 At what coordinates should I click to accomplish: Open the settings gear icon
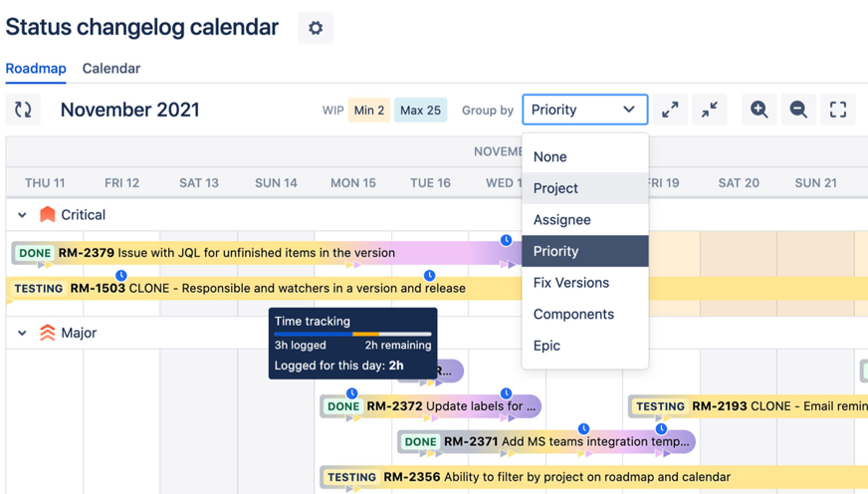[316, 28]
